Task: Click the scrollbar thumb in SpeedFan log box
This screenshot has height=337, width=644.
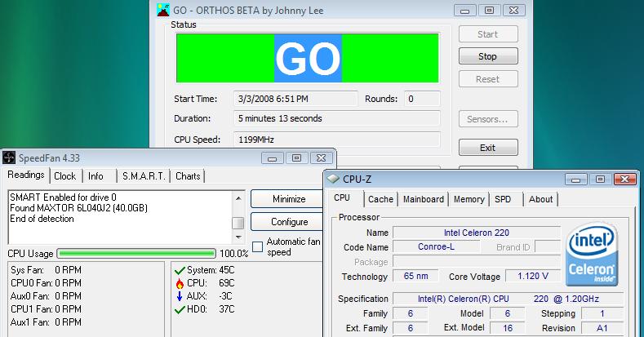Action: (238, 223)
